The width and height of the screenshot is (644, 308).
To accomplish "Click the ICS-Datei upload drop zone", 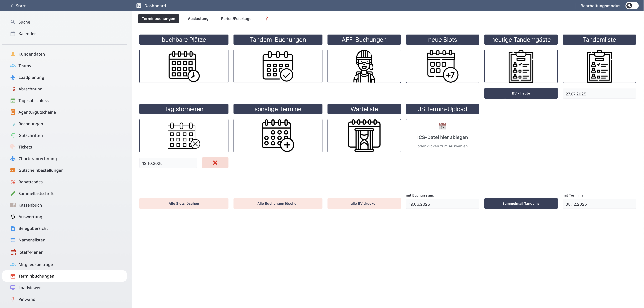I will [x=442, y=135].
